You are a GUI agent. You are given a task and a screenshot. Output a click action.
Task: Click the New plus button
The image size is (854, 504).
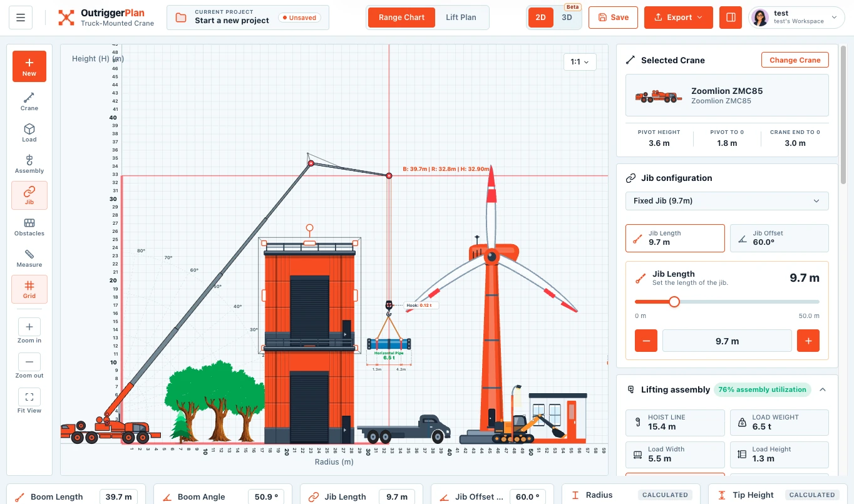coord(29,66)
